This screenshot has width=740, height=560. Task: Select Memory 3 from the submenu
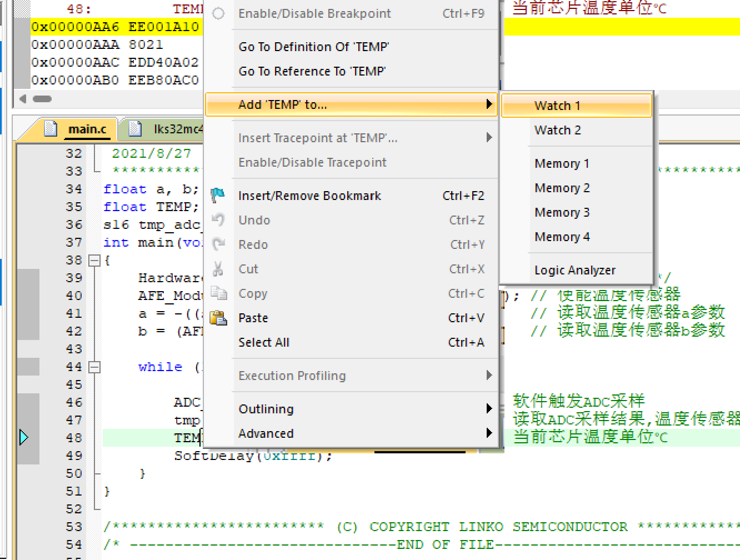click(562, 212)
